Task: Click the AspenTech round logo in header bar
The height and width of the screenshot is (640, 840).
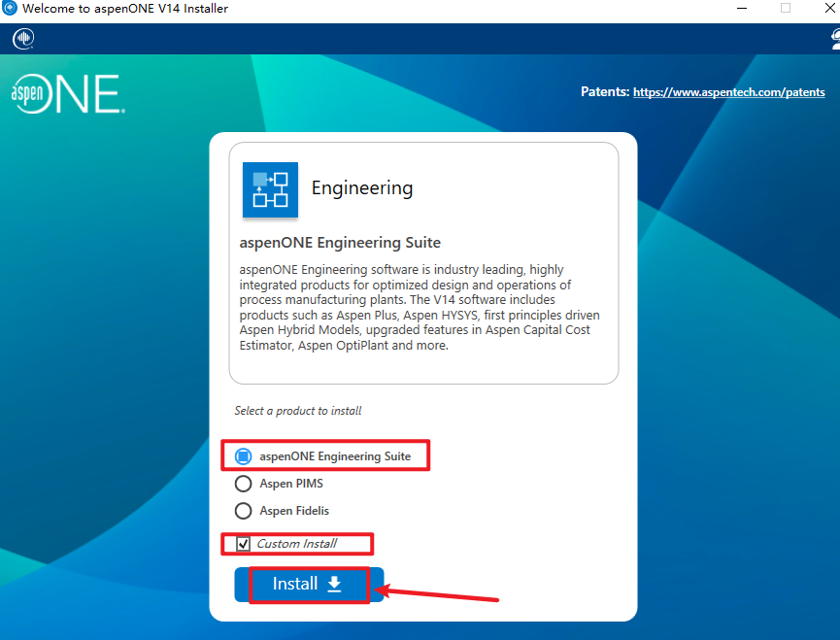Action: click(23, 39)
